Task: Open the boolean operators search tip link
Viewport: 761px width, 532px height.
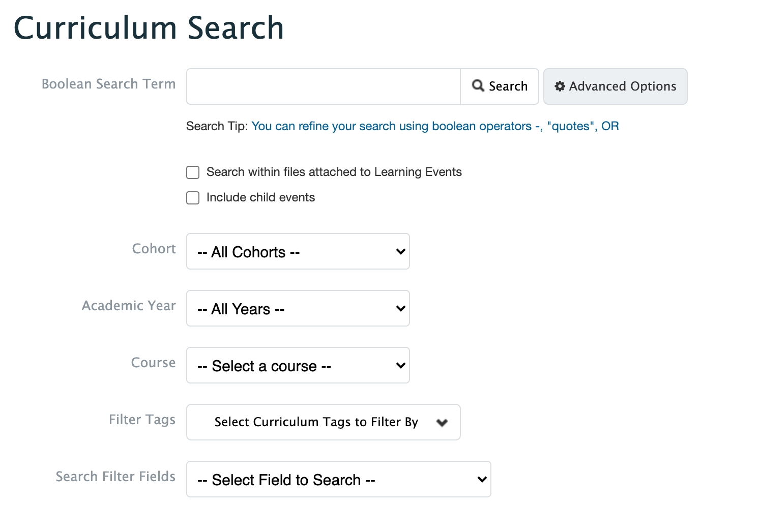Action: pyautogui.click(x=435, y=126)
